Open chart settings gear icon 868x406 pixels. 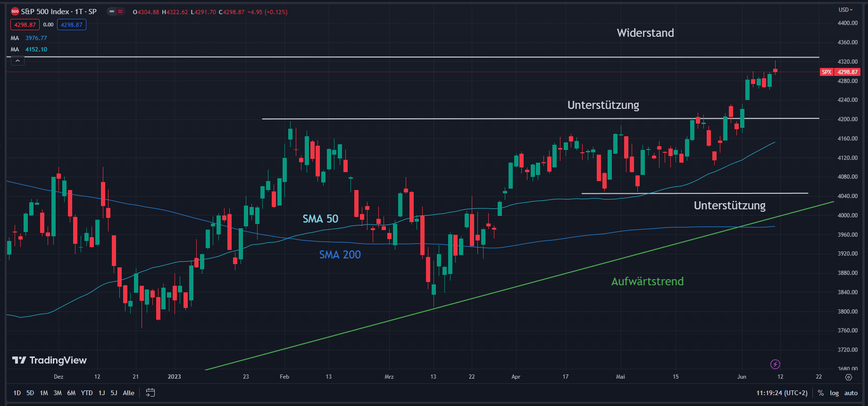pos(849,377)
